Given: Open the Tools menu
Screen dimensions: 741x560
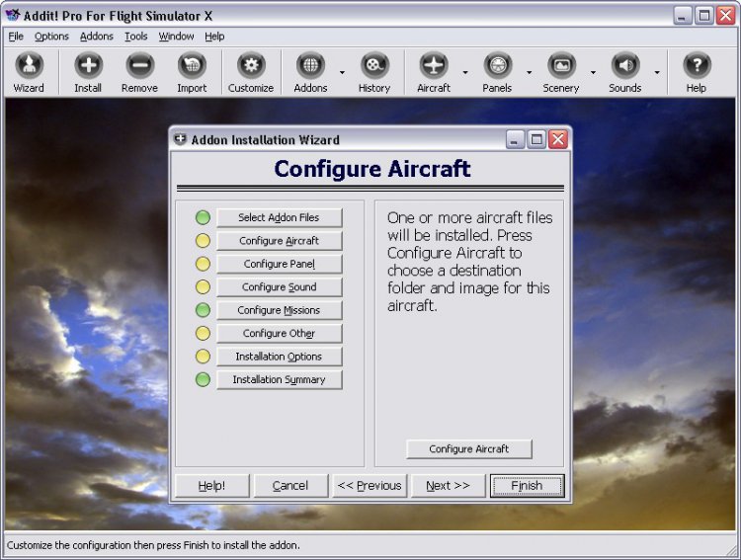Looking at the screenshot, I should coord(135,37).
